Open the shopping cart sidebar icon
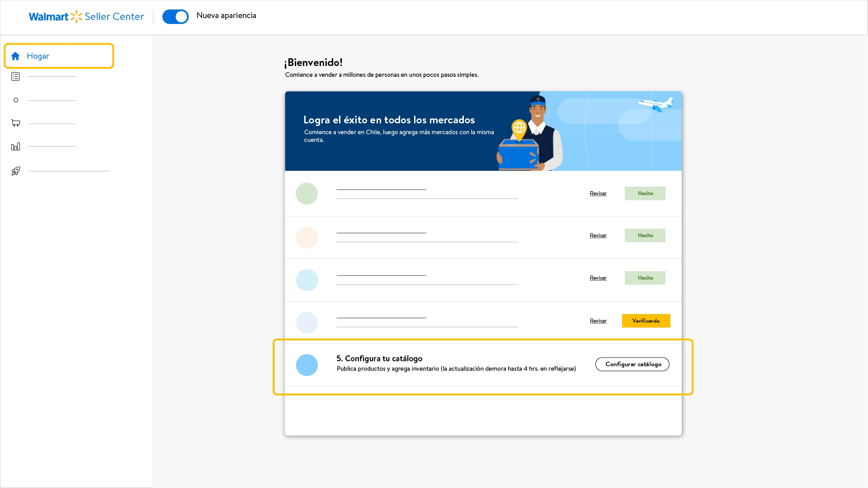868x488 pixels. 15,123
